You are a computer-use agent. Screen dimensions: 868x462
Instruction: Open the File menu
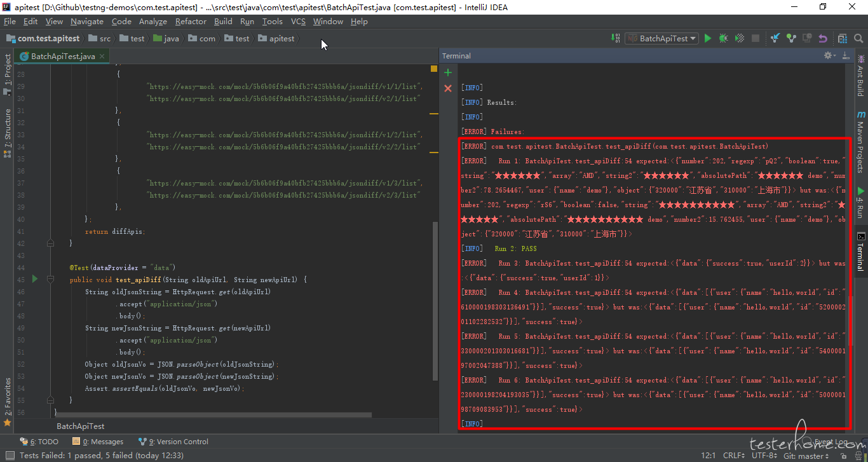[10, 21]
